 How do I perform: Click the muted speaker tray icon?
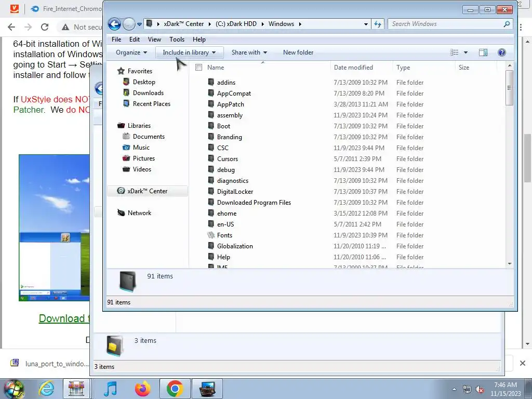480,390
